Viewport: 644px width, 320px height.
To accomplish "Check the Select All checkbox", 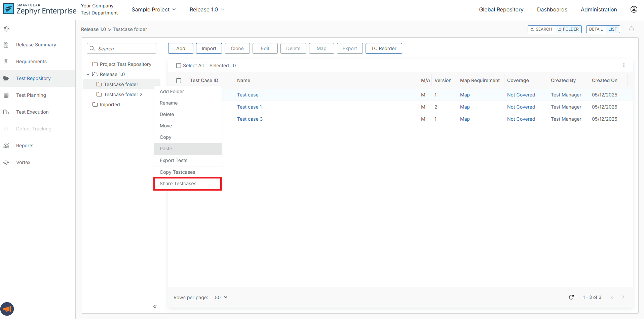I will (179, 66).
